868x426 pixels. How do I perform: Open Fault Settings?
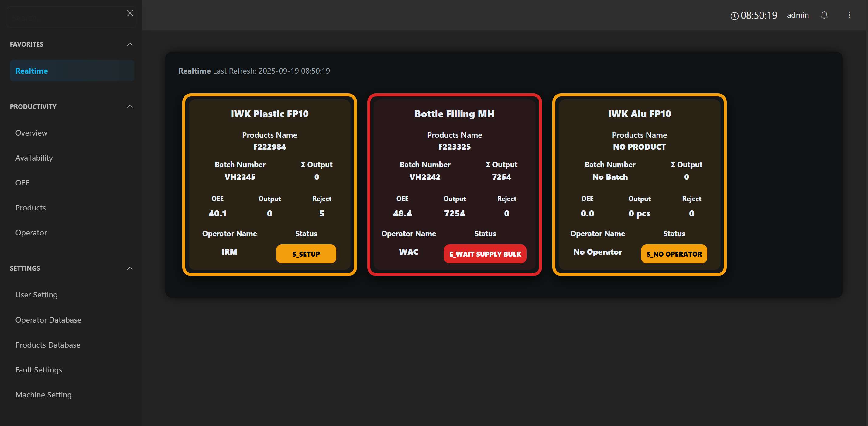coord(38,370)
